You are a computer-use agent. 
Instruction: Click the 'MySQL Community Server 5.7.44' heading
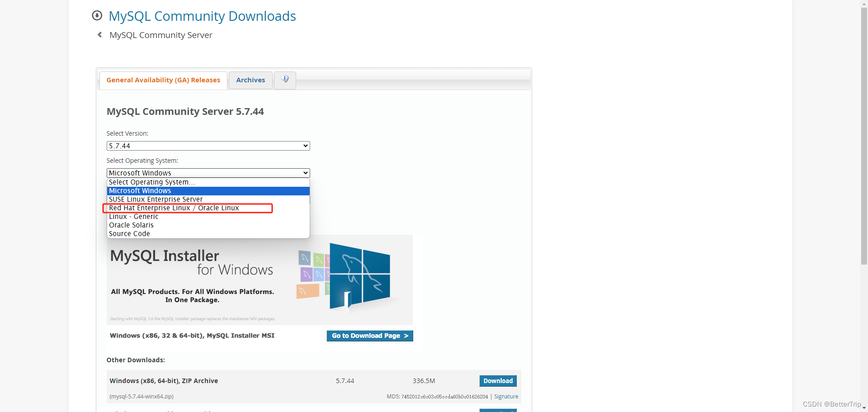point(185,112)
